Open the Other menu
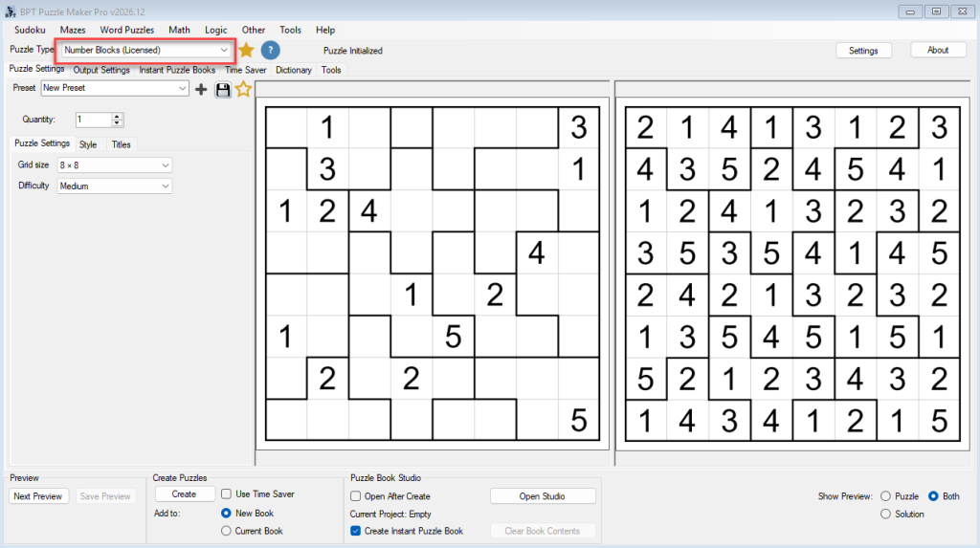Image resolution: width=980 pixels, height=548 pixels. click(x=253, y=30)
